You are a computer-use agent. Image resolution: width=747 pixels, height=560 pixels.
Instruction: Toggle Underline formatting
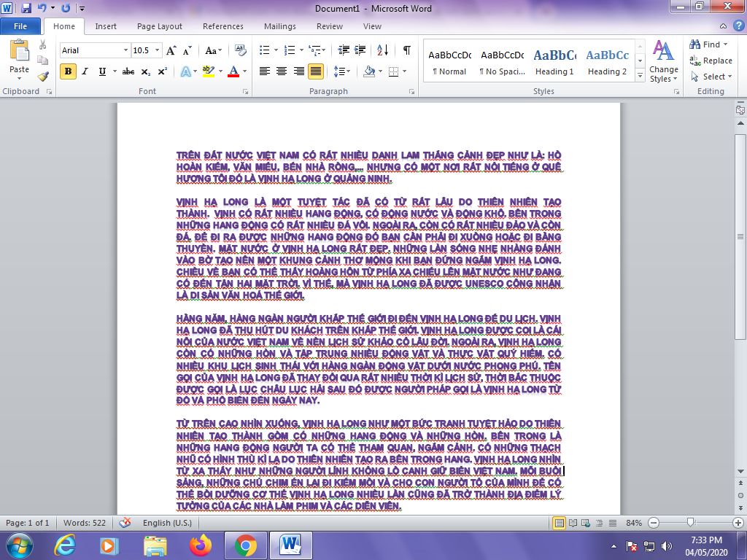click(x=102, y=71)
